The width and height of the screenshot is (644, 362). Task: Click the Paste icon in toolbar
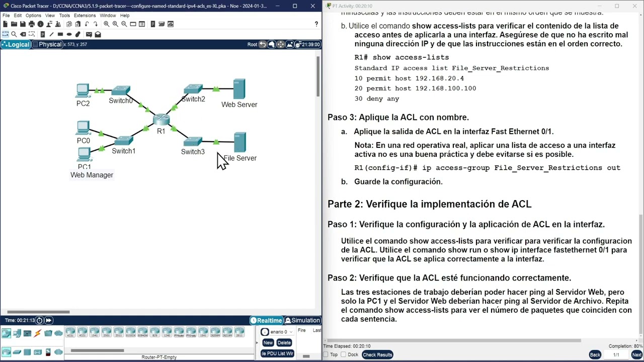[77, 24]
